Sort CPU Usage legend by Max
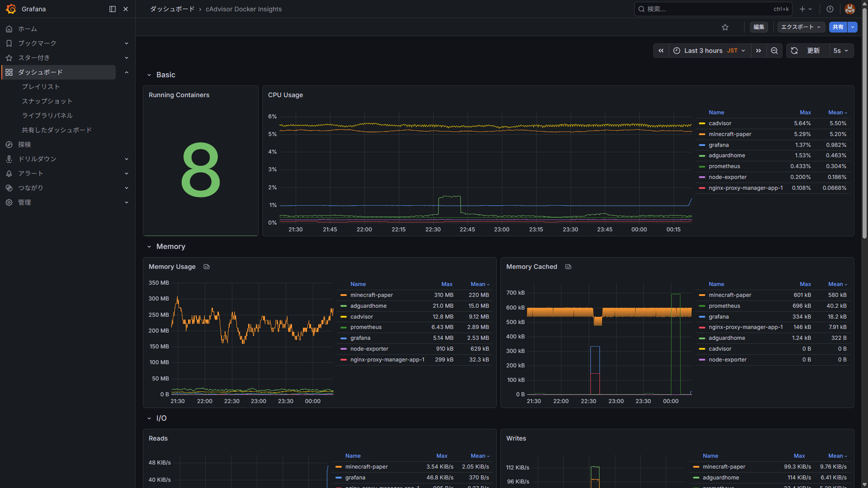868x488 pixels. pos(805,113)
